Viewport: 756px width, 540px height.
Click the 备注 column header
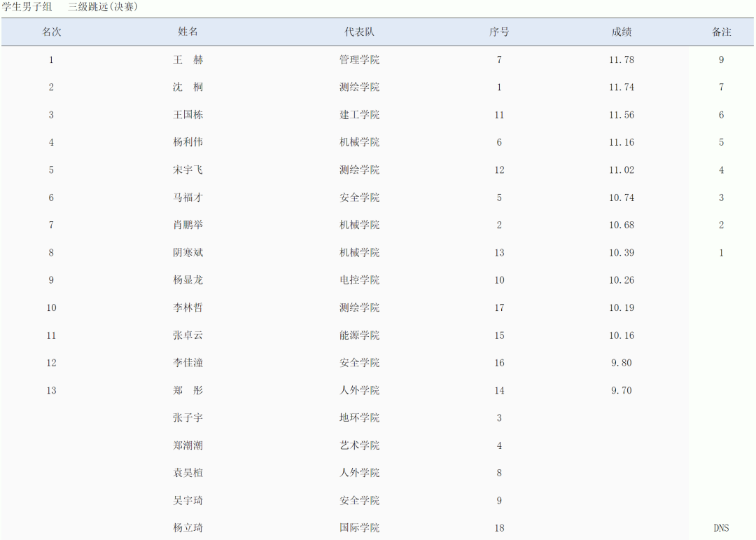[721, 32]
